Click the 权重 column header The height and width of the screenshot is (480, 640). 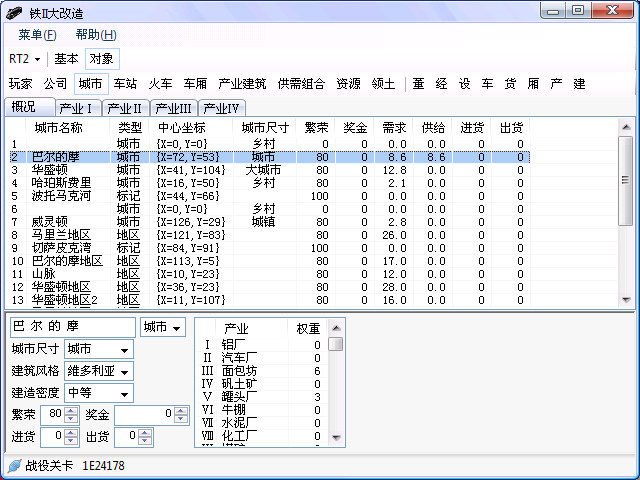point(308,329)
